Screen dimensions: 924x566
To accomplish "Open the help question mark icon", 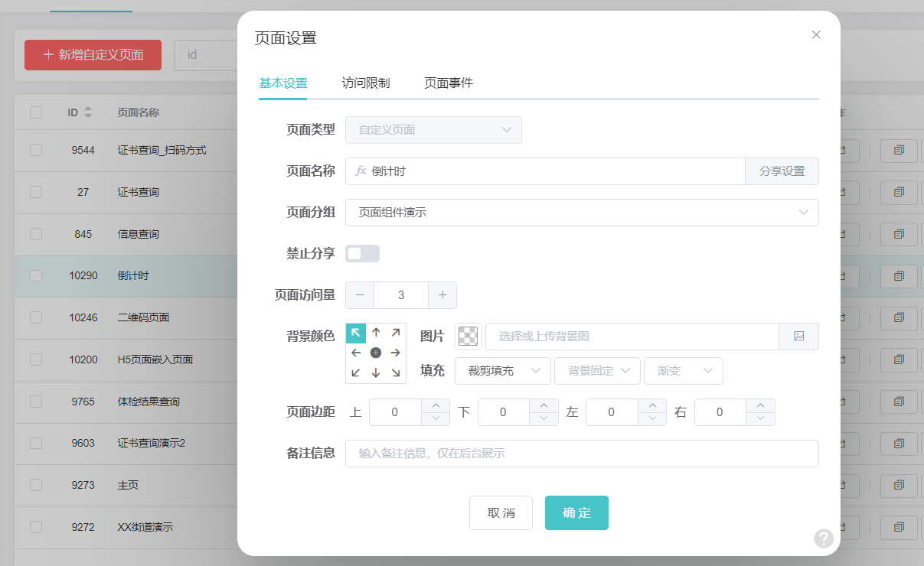I will [x=824, y=538].
